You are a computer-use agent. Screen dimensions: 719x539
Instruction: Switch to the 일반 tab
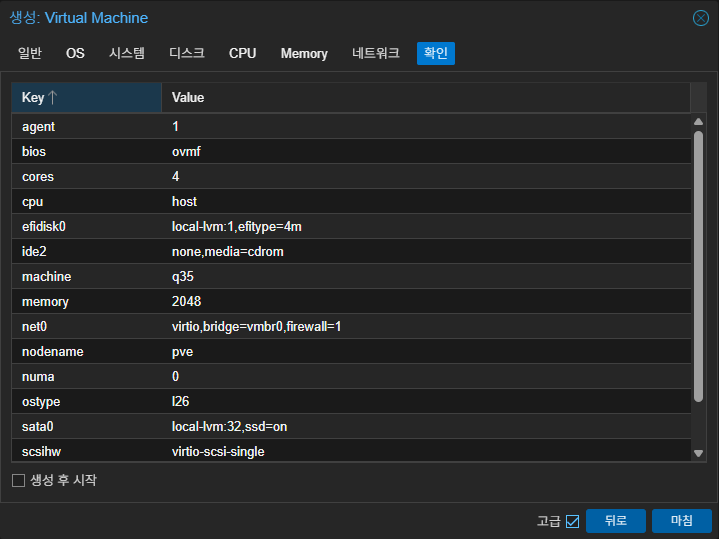(30, 53)
